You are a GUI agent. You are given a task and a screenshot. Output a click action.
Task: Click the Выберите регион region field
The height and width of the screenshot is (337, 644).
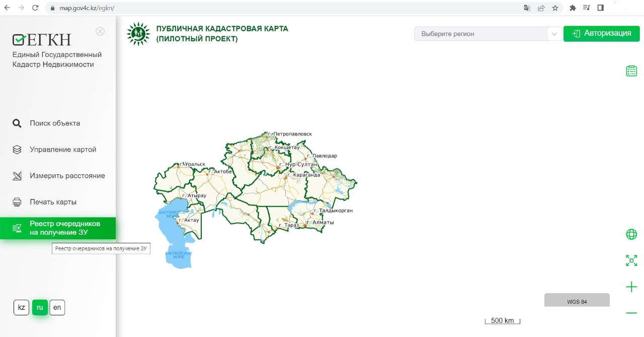click(480, 34)
